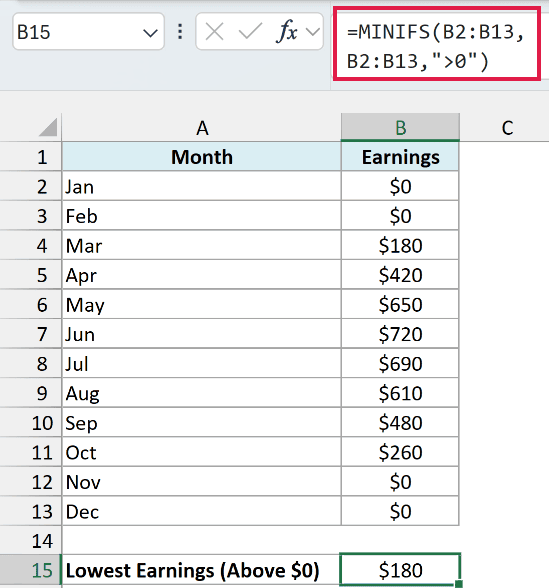
Task: Select the Lowest Earnings (Above $0) label cell
Action: 202,571
